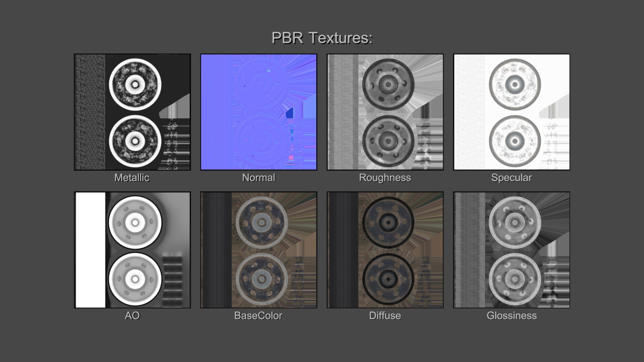Open the BaseColor texture thumbnail

coord(259,250)
